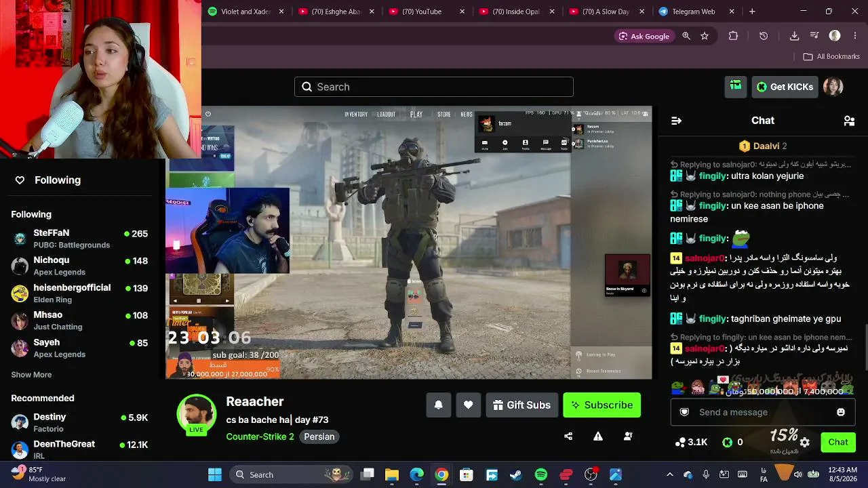Open the KICKs balance icon
Screen dimensions: 868x488
728,443
